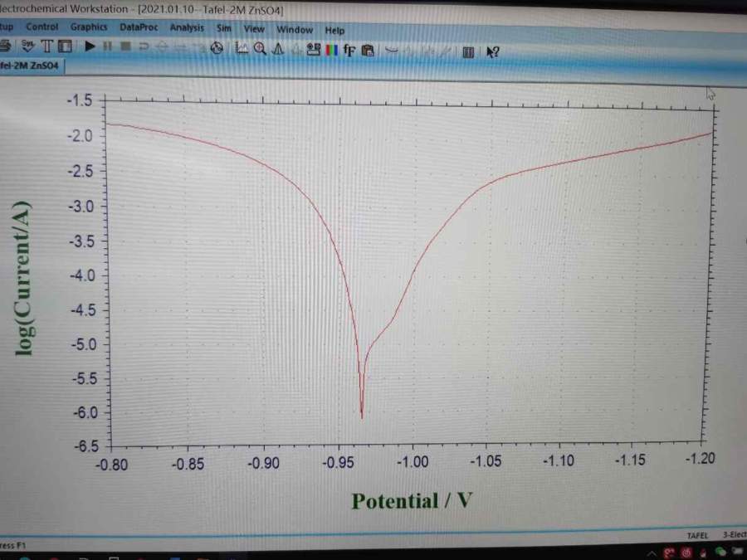Open the Window menu
The image size is (747, 560).
click(x=295, y=30)
